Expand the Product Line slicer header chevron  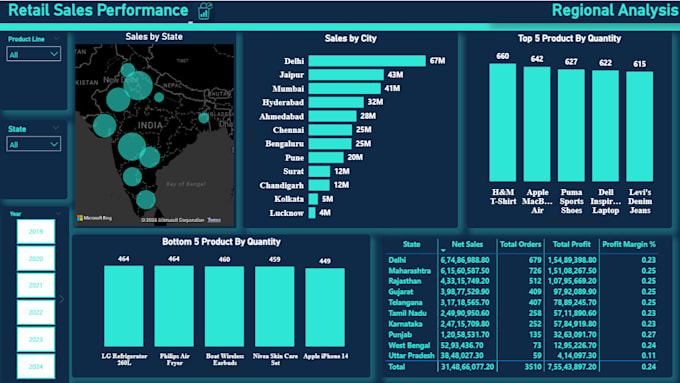56,39
